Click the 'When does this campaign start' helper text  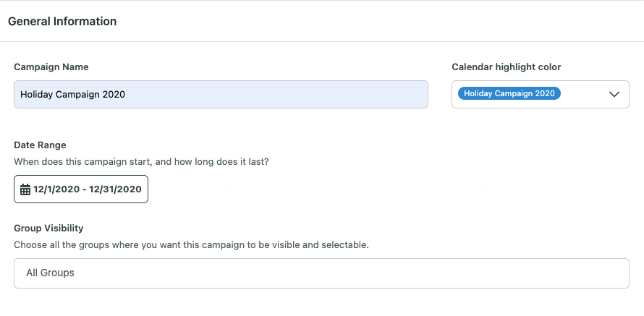pyautogui.click(x=141, y=162)
